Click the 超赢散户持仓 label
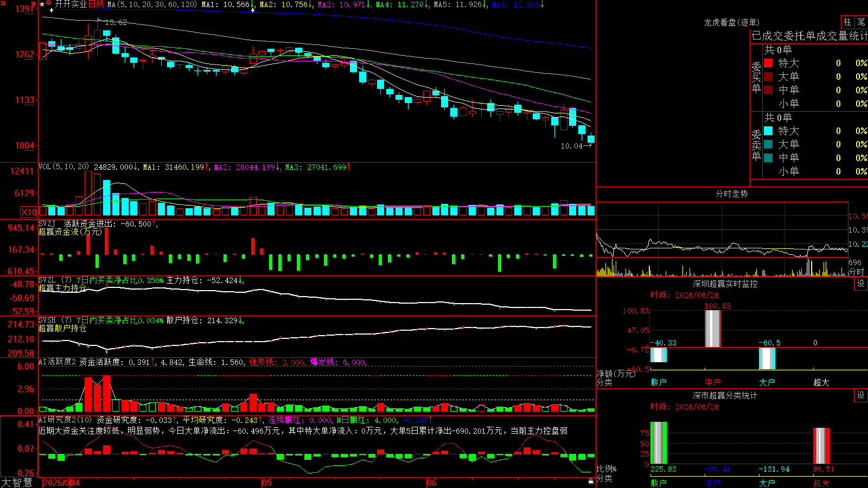The width and height of the screenshot is (868, 488). click(62, 328)
